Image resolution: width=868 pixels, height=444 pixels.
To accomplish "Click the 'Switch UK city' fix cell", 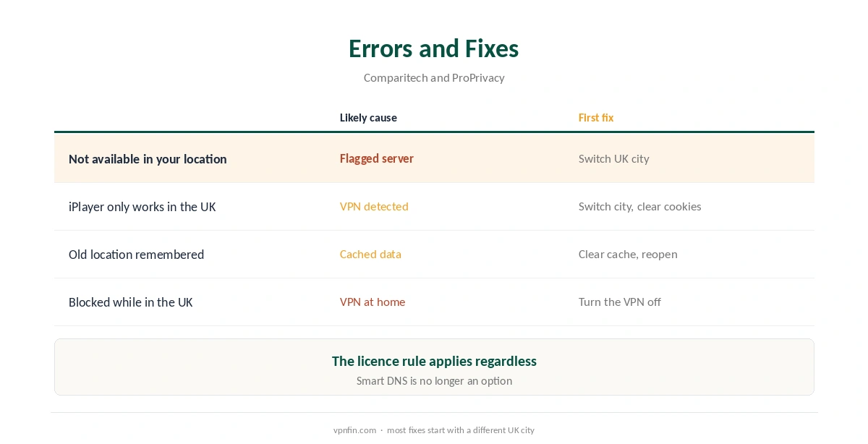I will 614,158.
